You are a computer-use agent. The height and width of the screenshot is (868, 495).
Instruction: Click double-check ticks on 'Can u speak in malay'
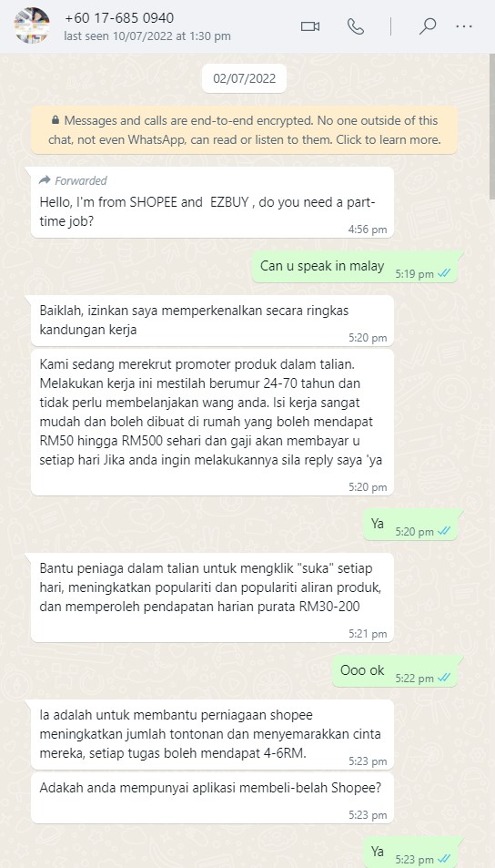tap(443, 274)
